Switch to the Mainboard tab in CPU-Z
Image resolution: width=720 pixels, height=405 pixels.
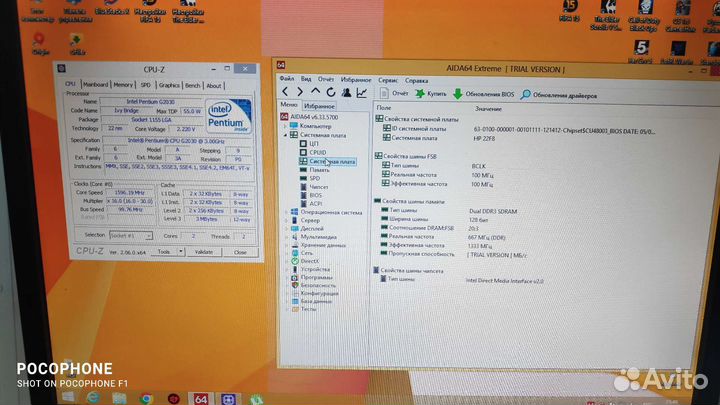[96, 85]
